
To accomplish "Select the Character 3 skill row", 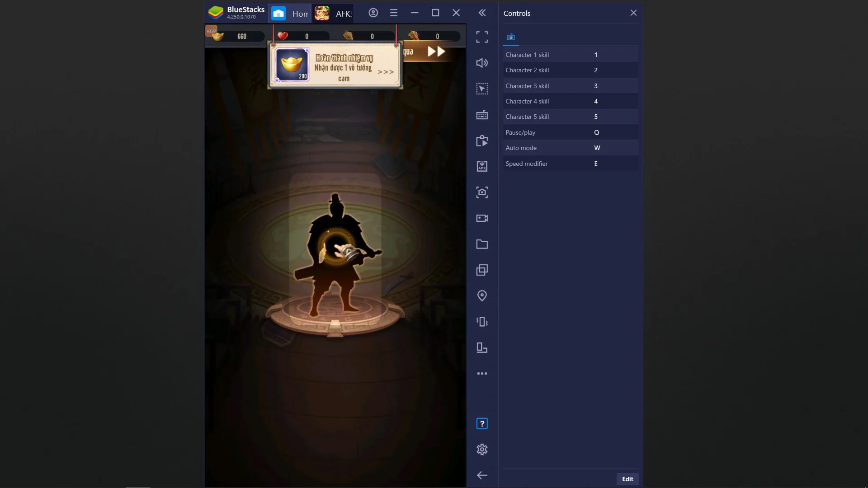I will 571,86.
